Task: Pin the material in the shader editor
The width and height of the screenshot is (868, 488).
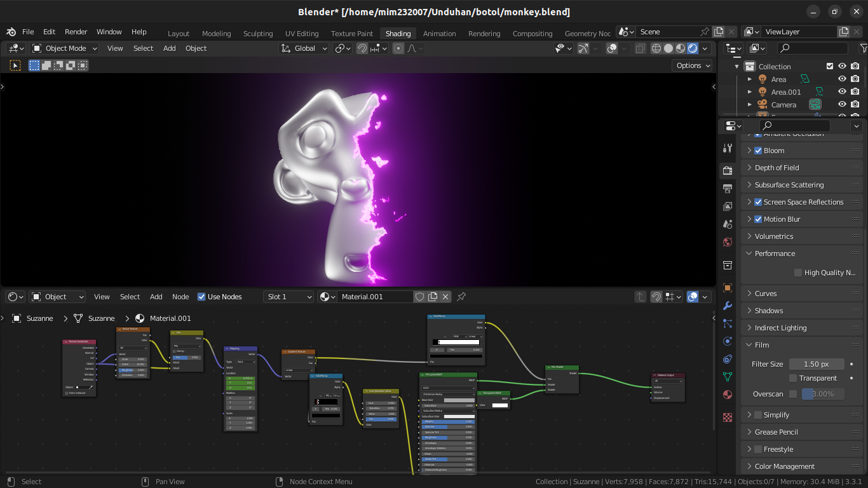Action: (461, 296)
